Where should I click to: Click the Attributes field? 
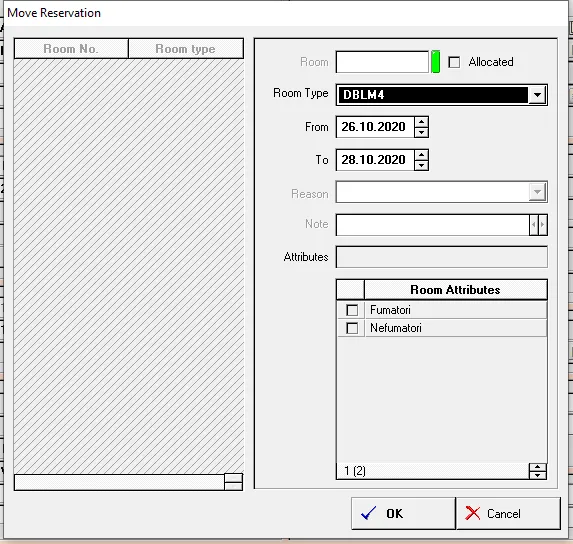441,257
